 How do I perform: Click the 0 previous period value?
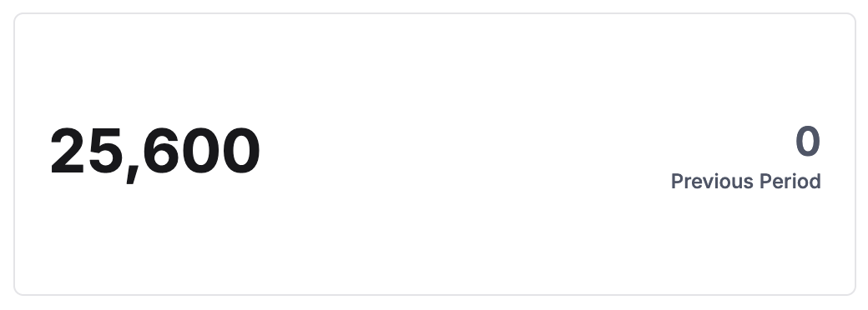click(x=808, y=142)
